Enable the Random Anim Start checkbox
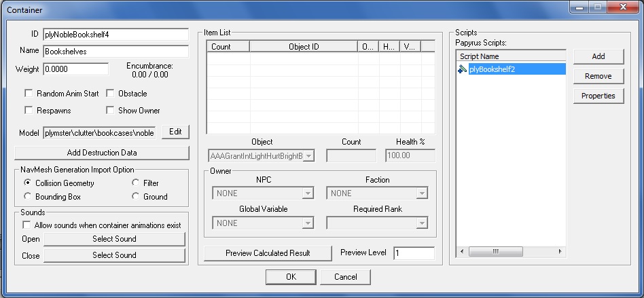 pyautogui.click(x=29, y=94)
